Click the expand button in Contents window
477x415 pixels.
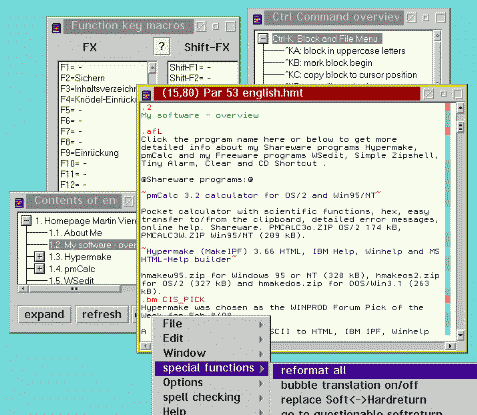click(x=44, y=314)
